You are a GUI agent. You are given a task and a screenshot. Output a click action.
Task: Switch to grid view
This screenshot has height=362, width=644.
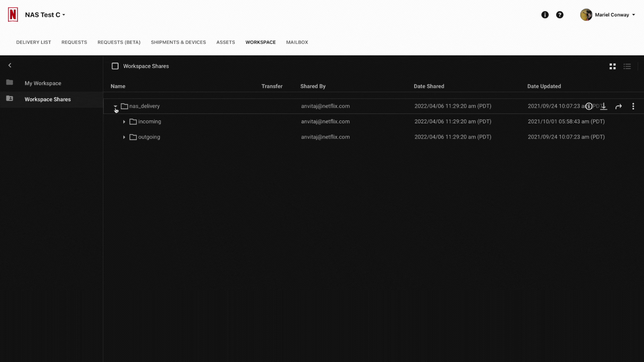coord(613,66)
